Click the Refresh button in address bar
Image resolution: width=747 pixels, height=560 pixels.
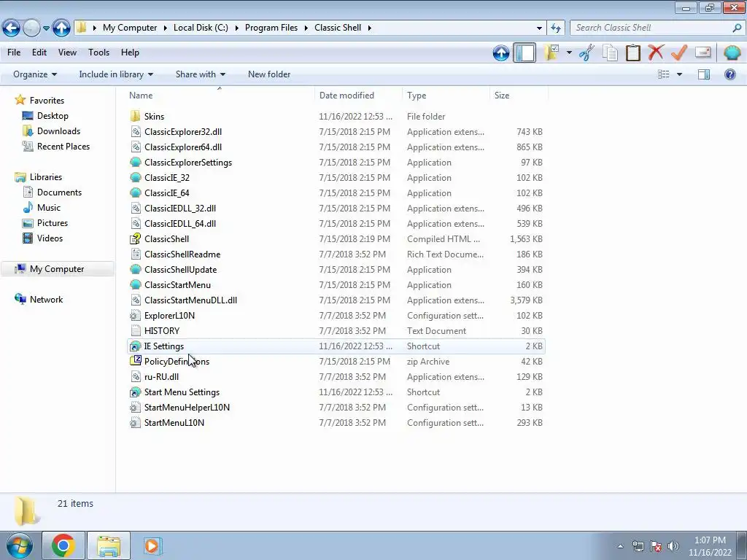tap(555, 28)
